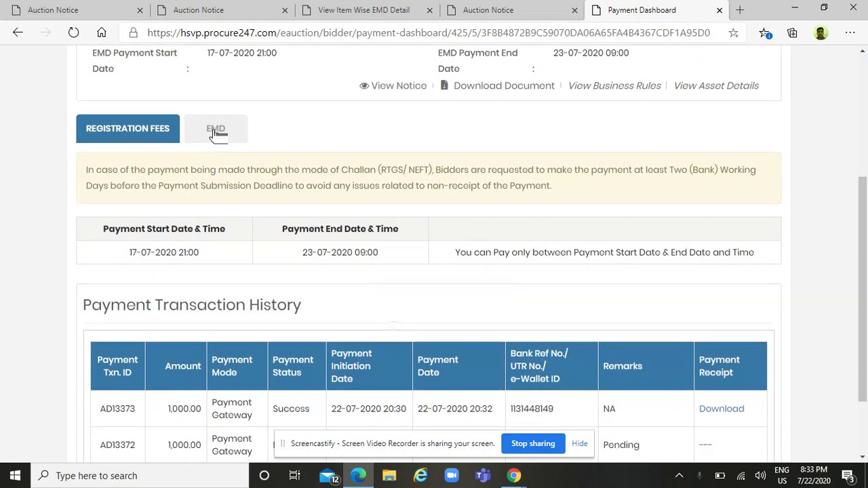Stop sharing the screen recording
The width and height of the screenshot is (868, 488).
[533, 443]
